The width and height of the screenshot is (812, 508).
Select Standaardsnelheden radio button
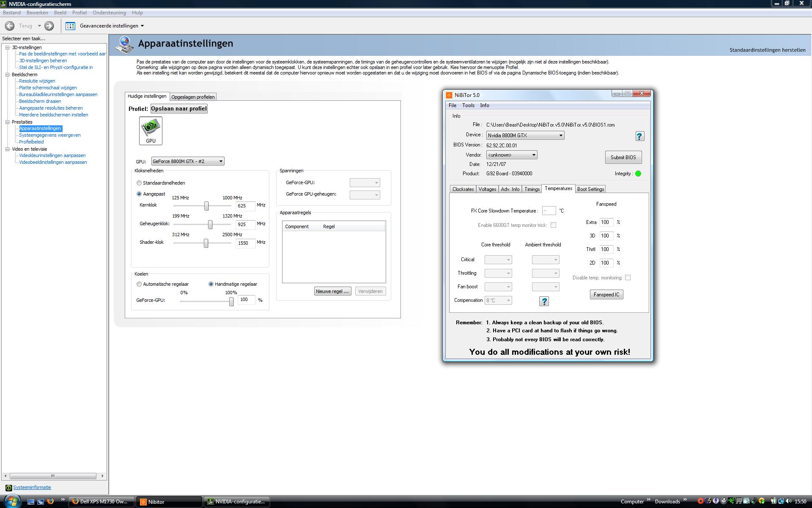[x=139, y=183]
